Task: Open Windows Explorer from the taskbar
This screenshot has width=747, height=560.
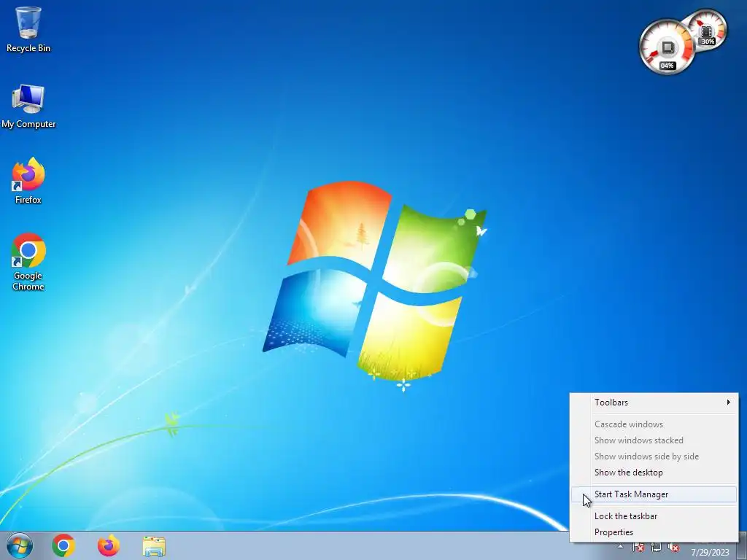Action: coord(154,546)
